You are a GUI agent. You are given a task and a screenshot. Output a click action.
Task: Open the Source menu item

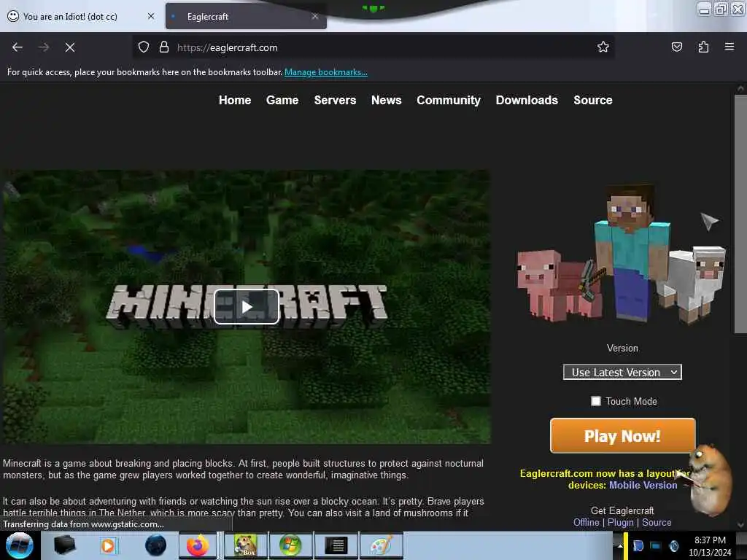(593, 100)
